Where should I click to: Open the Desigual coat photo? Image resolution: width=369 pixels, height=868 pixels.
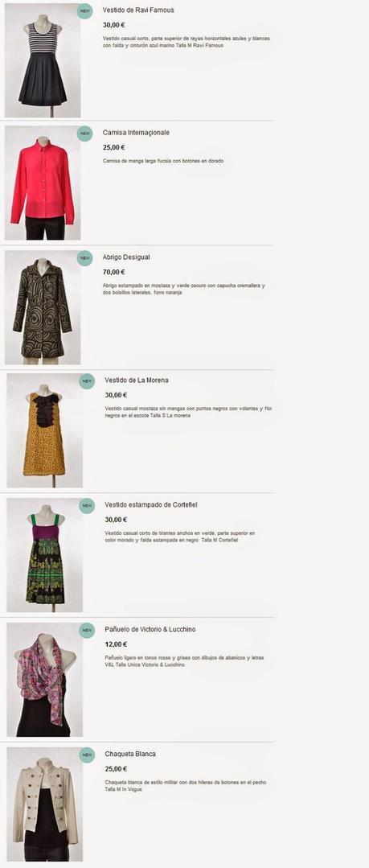[43, 307]
